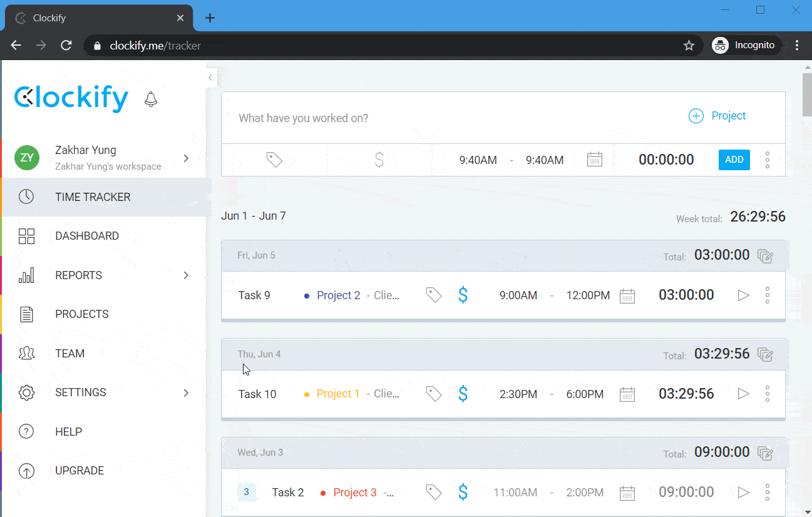
Task: Expand the grouped entries for Task 2
Action: 247,492
